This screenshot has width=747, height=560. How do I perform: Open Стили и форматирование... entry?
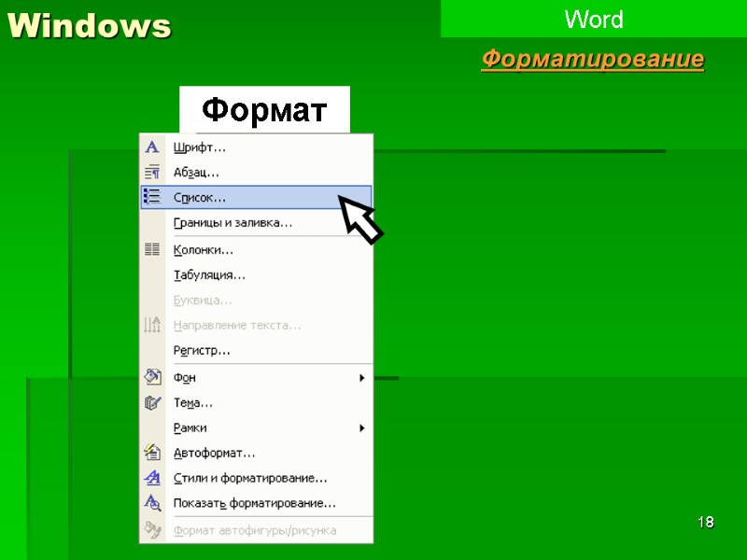[256, 478]
